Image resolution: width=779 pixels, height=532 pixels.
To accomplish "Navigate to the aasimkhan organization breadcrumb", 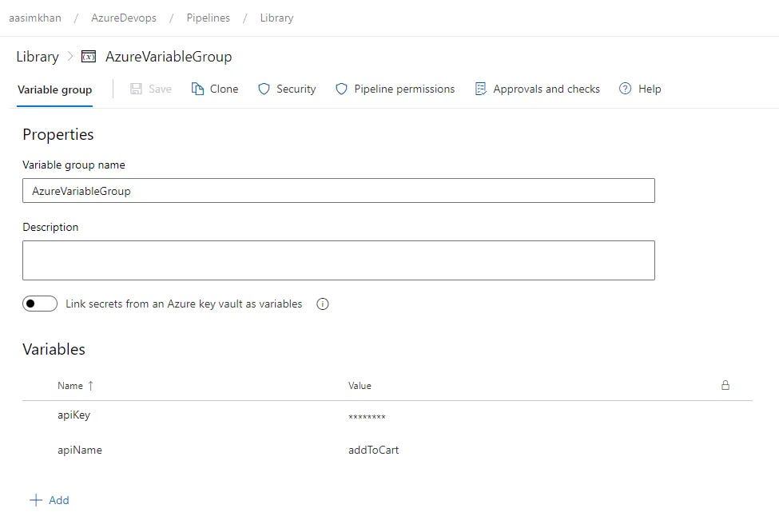I will (34, 17).
